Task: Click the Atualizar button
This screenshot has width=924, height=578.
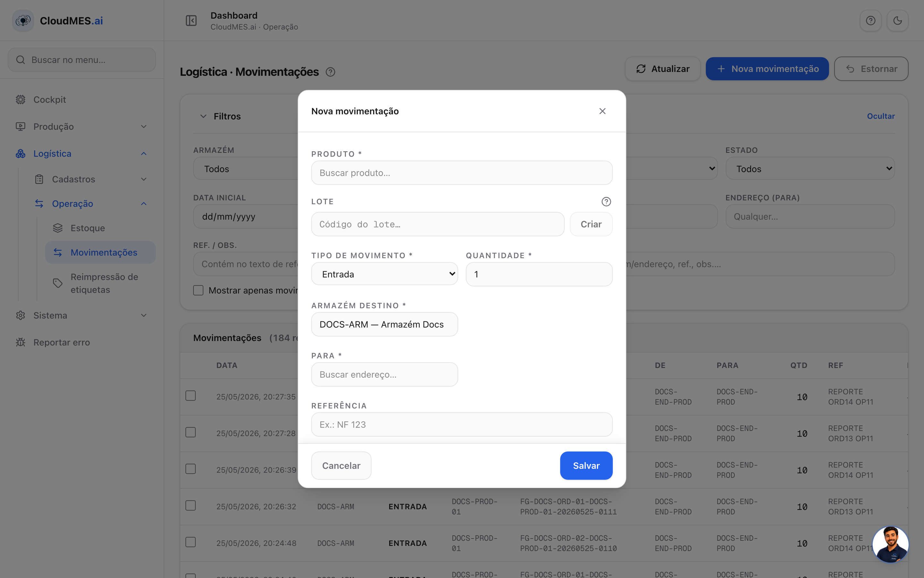Action: click(x=663, y=69)
